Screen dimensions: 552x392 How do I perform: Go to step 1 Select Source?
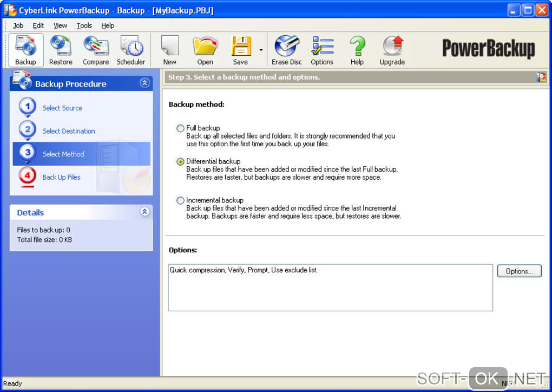62,108
